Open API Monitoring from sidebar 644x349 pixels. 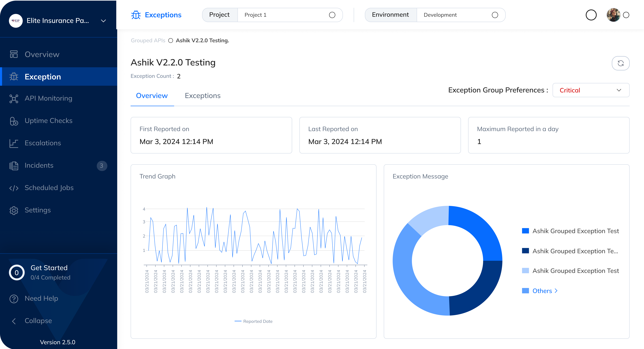[48, 98]
